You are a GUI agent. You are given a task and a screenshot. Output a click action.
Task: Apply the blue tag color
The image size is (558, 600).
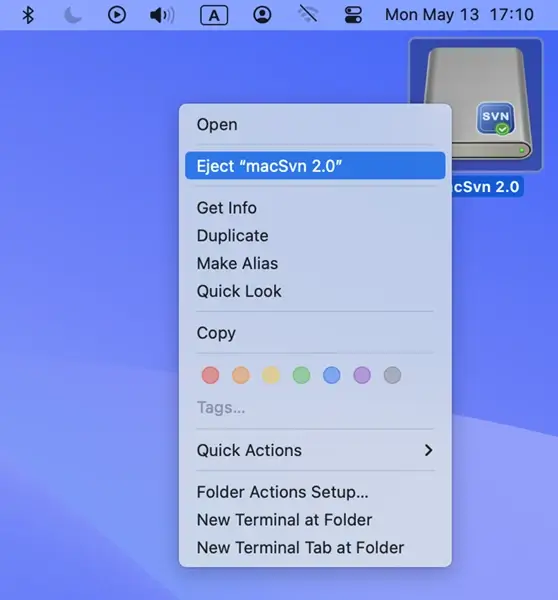pos(332,375)
